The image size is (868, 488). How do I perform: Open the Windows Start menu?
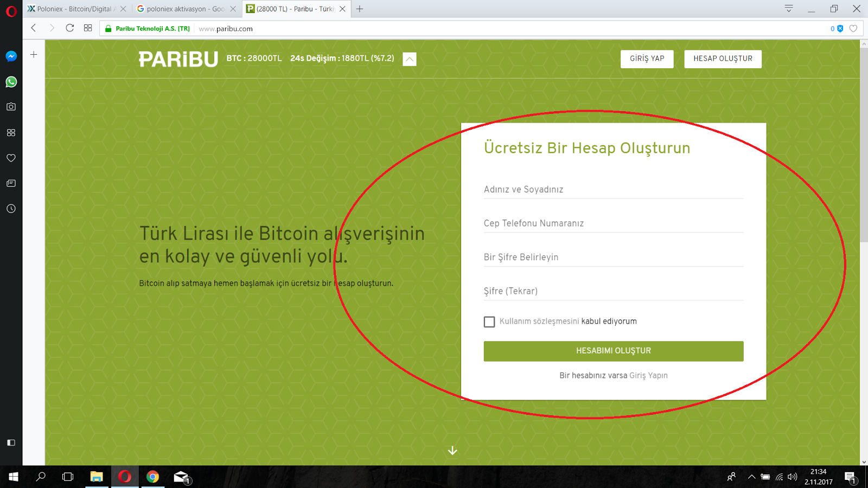(x=14, y=477)
